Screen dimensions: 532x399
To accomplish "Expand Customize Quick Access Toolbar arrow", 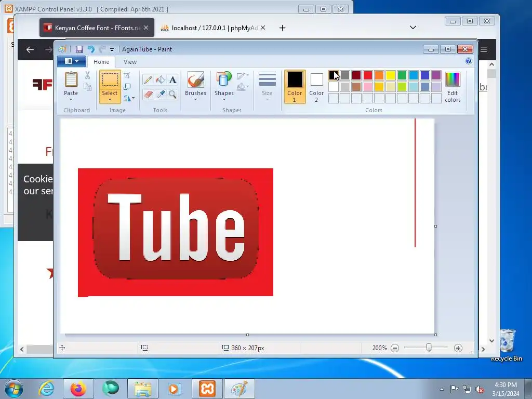I will coord(112,49).
